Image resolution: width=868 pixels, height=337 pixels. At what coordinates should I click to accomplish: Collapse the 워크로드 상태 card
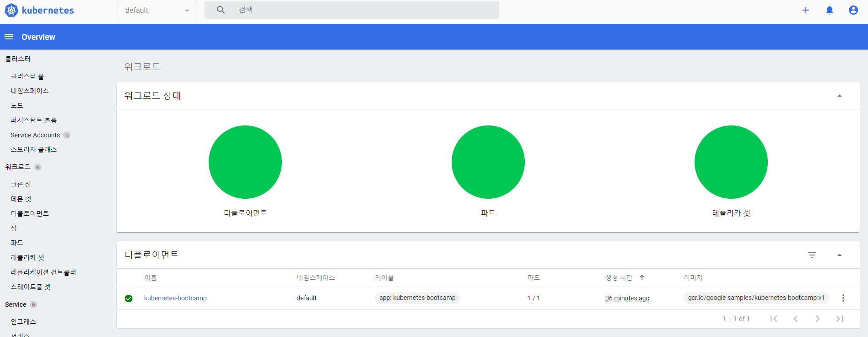(840, 96)
